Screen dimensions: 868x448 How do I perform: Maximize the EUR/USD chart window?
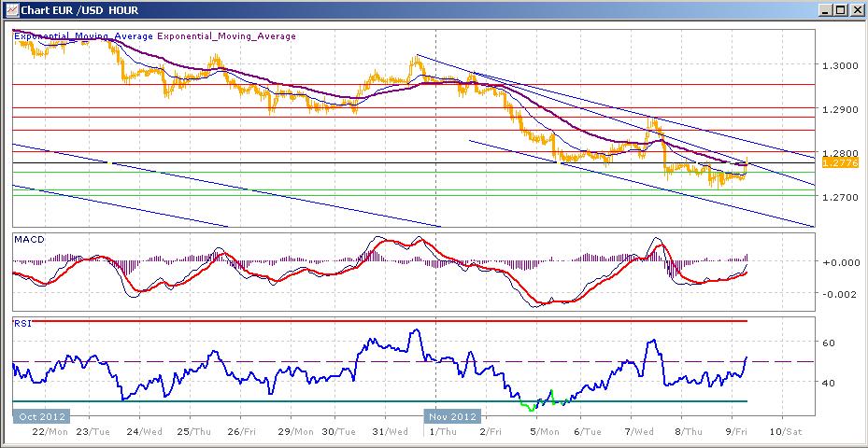[x=841, y=10]
